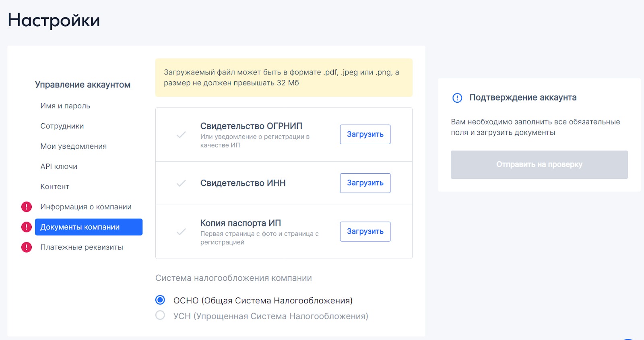
Task: Click the Или уведомление о регистрации description
Action: click(255, 141)
